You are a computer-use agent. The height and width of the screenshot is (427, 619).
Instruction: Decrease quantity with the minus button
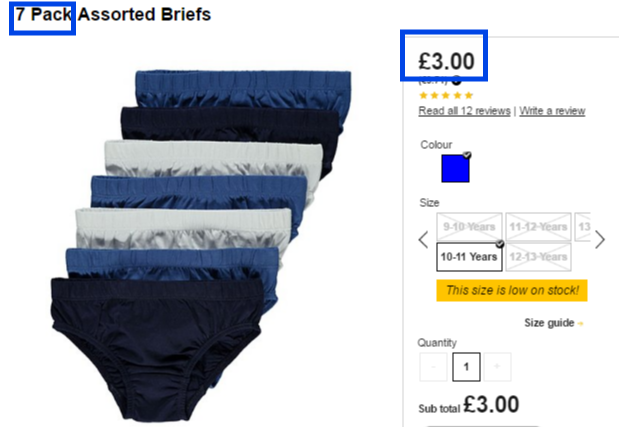pyautogui.click(x=433, y=367)
